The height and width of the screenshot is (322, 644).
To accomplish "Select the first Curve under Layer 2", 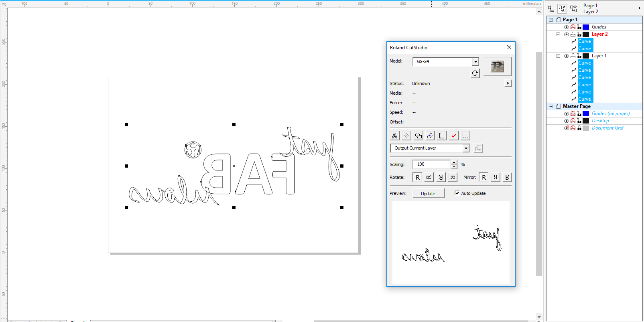I will click(585, 41).
